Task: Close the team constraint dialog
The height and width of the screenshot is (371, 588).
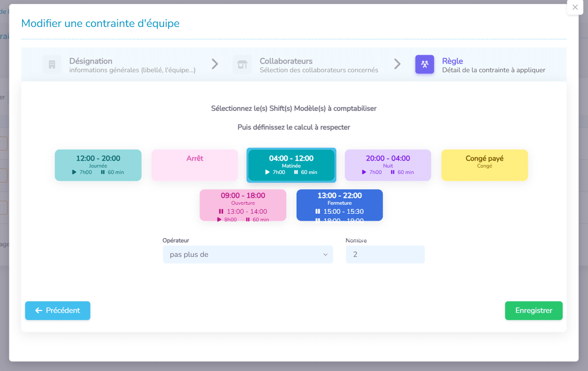Action: 575,7
